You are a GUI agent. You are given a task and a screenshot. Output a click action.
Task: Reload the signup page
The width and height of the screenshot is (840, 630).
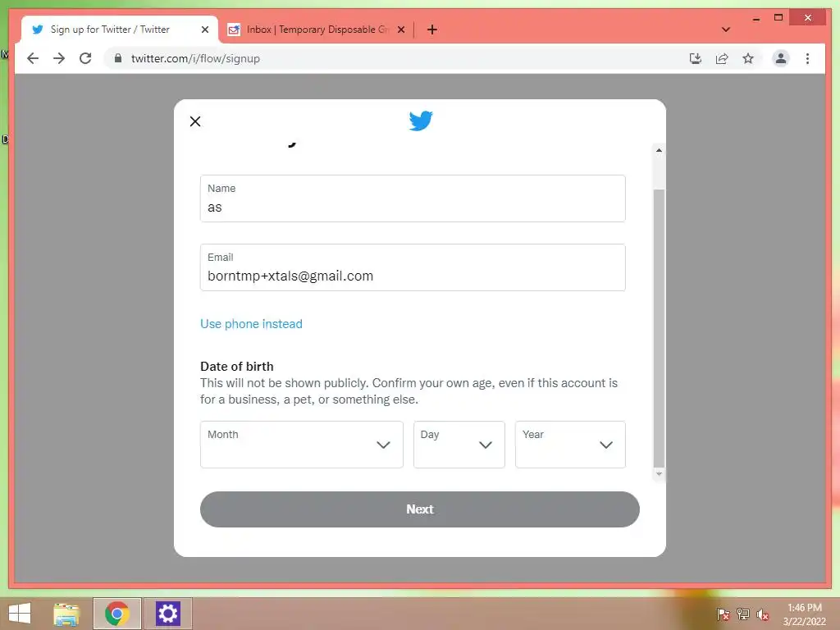(85, 58)
